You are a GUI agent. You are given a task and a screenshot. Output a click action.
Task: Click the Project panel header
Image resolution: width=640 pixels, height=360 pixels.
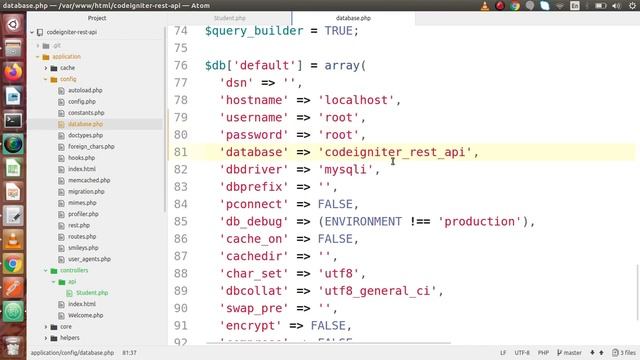coord(97,18)
